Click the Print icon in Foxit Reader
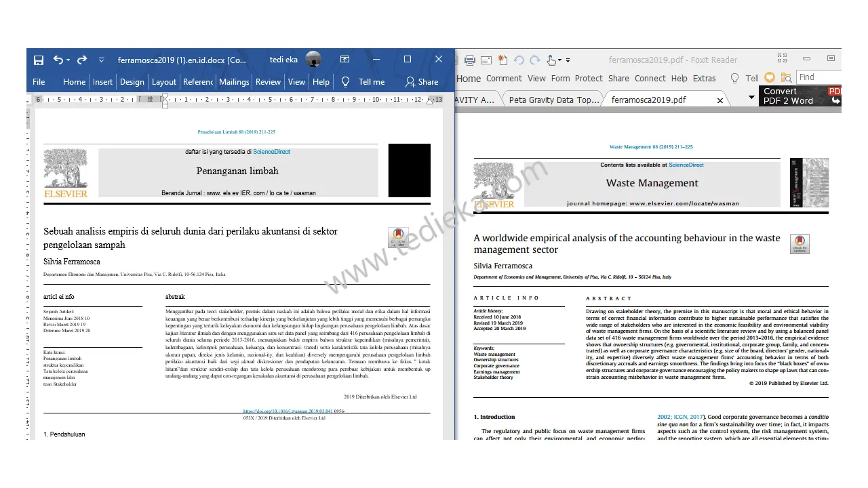The height and width of the screenshot is (488, 868). pyautogui.click(x=469, y=60)
